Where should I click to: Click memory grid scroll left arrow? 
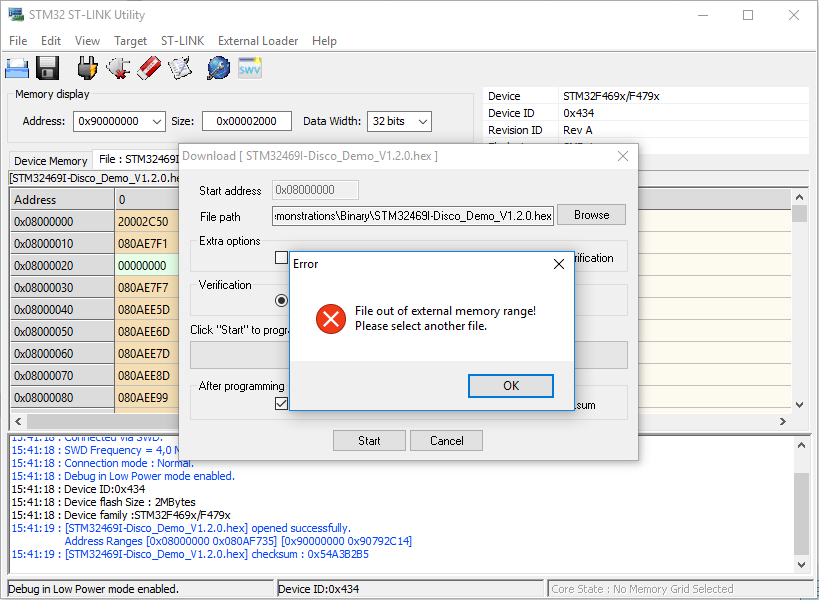pos(18,421)
